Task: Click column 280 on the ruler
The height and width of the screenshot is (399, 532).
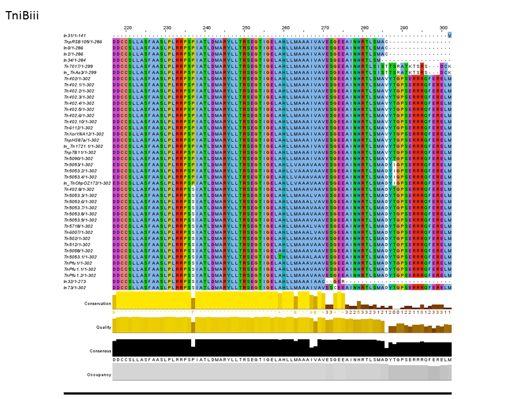Action: pyautogui.click(x=364, y=28)
